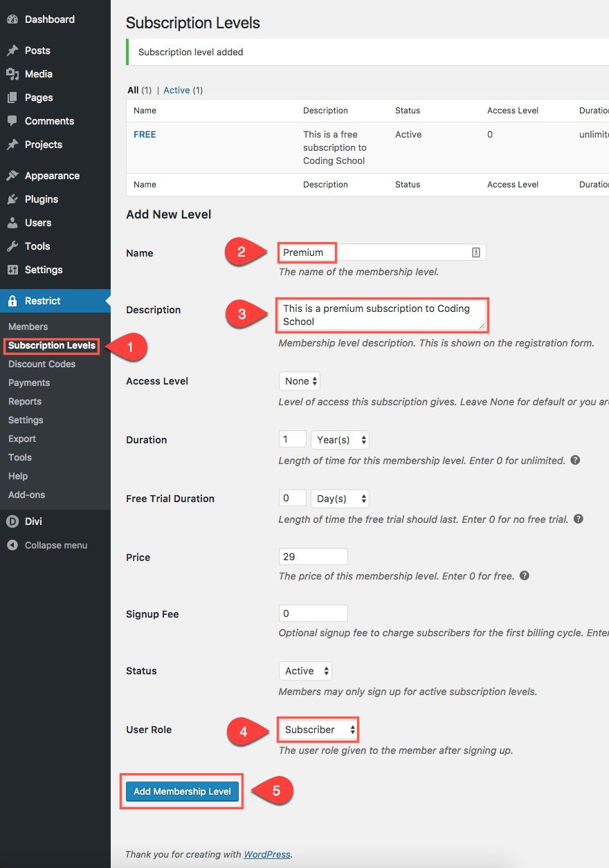Click the Users person icon
This screenshot has height=868, width=609.
point(12,223)
